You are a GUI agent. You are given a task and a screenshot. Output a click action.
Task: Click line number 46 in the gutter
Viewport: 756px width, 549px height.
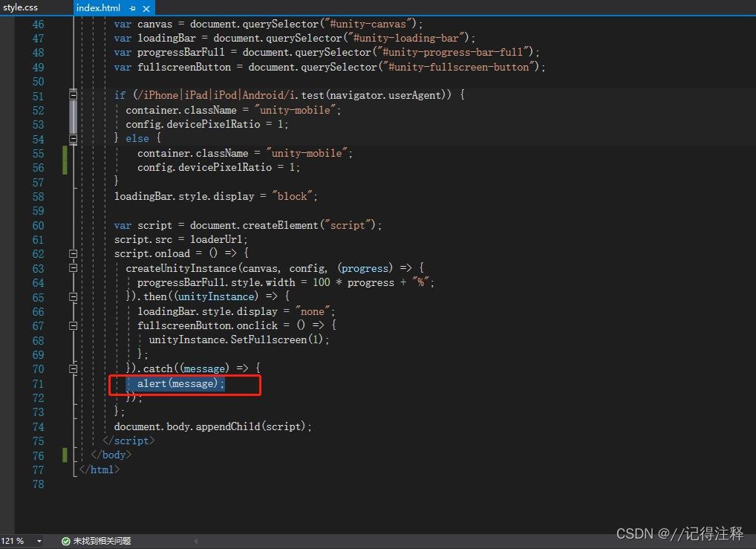click(38, 24)
